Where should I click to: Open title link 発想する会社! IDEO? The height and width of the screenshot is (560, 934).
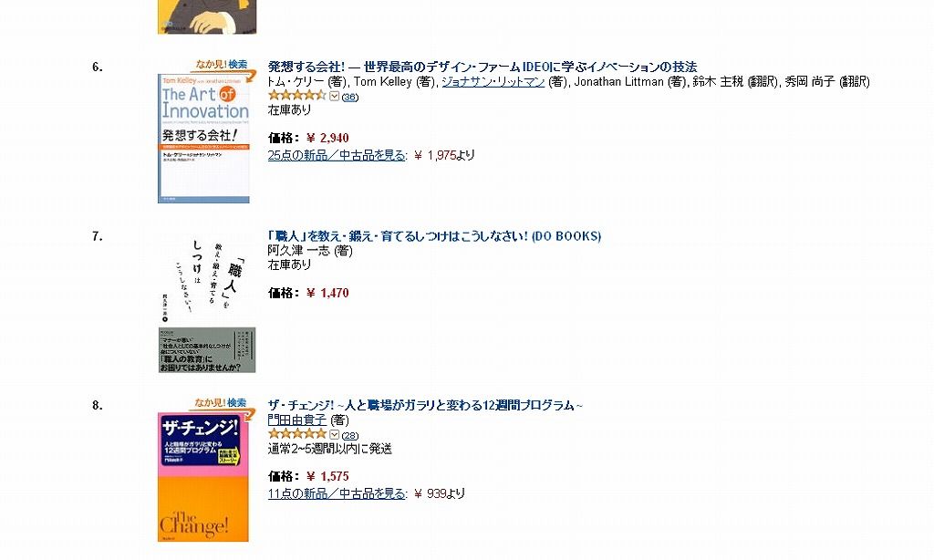(x=482, y=67)
